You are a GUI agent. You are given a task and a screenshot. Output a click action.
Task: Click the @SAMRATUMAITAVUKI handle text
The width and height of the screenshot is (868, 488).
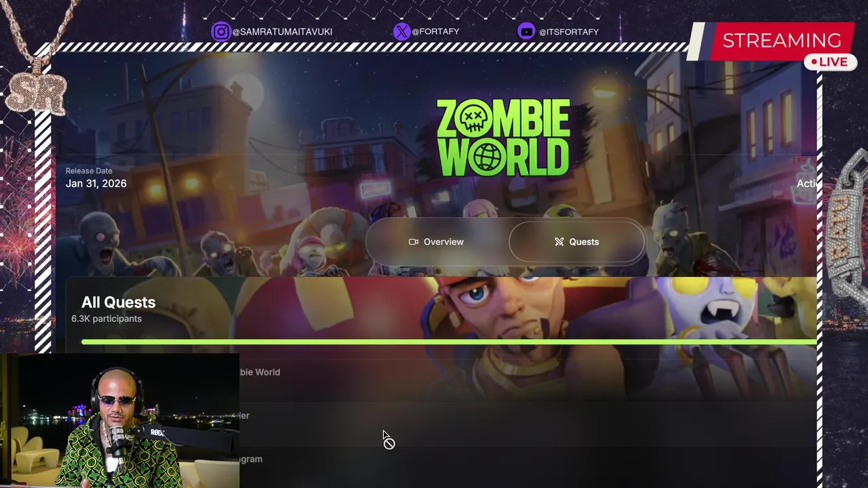click(x=282, y=32)
